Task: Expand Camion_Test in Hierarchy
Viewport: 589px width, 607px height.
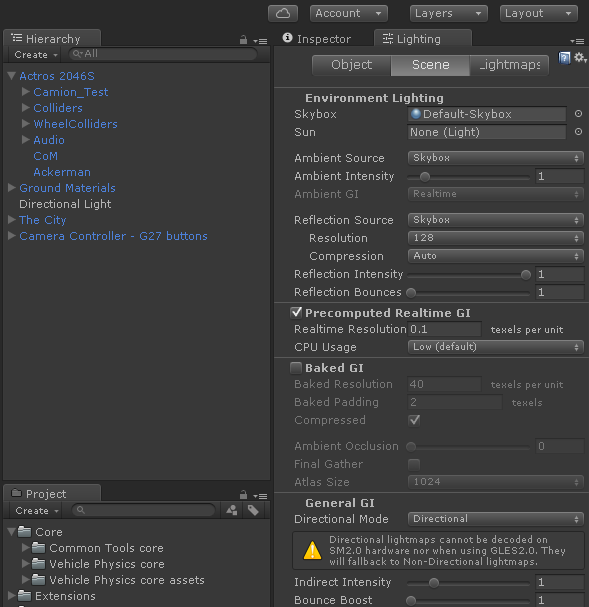Action: pyautogui.click(x=26, y=92)
